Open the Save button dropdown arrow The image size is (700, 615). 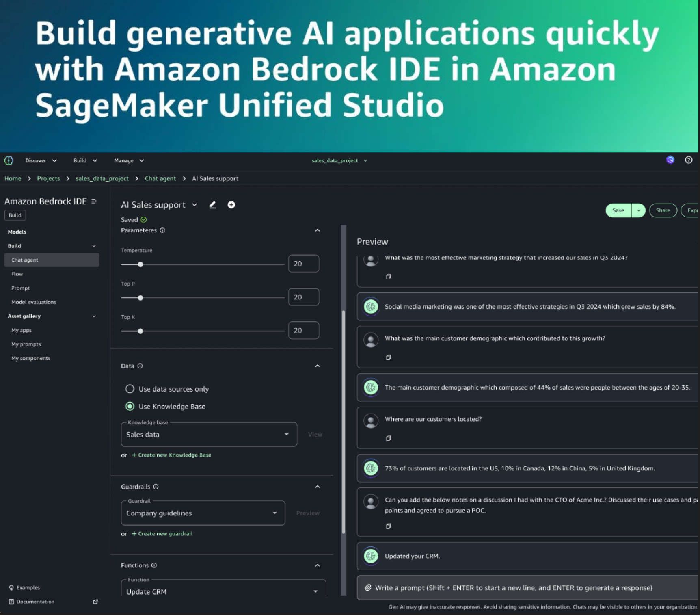coord(639,210)
